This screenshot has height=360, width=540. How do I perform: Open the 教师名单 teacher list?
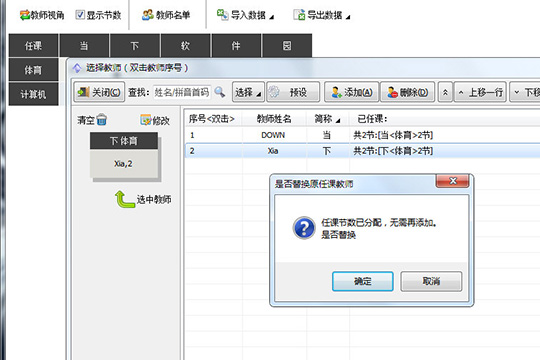[x=166, y=15]
